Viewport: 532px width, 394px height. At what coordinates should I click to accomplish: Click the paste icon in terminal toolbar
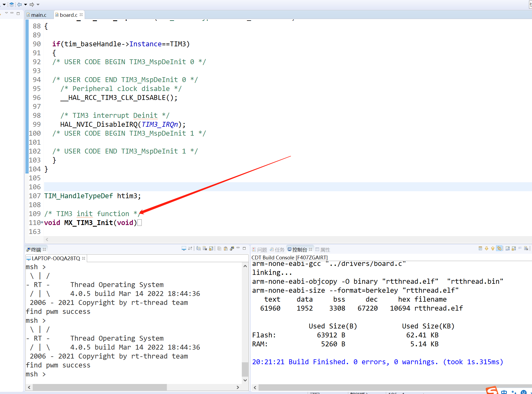point(226,249)
